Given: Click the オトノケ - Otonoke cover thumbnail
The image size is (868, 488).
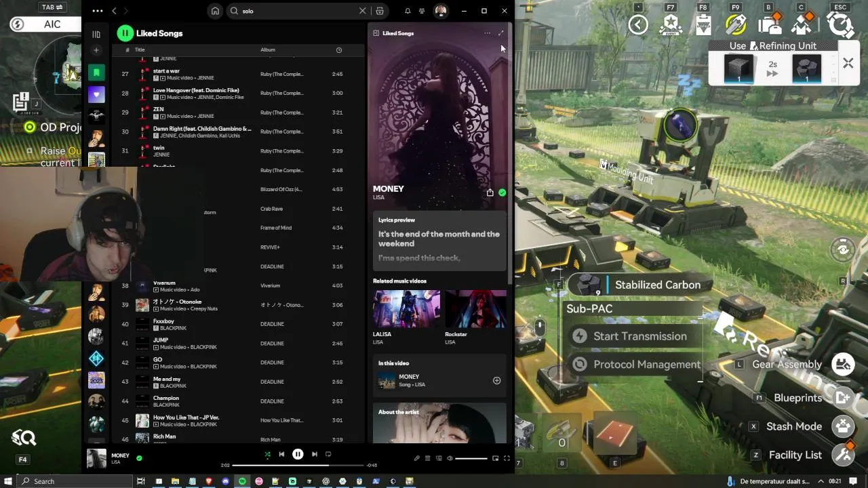Looking at the screenshot, I should 142,305.
